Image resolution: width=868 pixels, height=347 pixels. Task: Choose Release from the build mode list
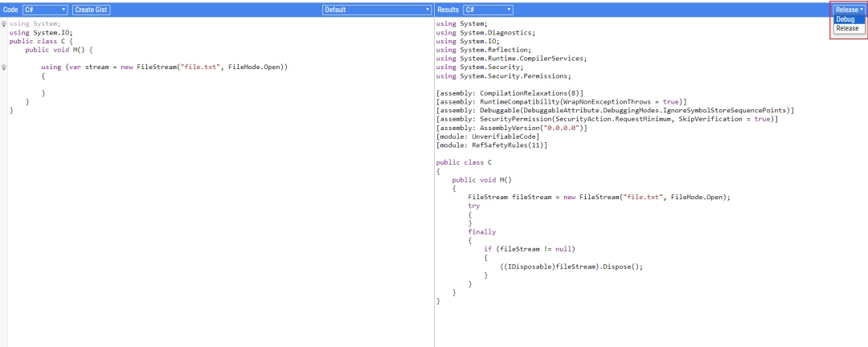[847, 28]
